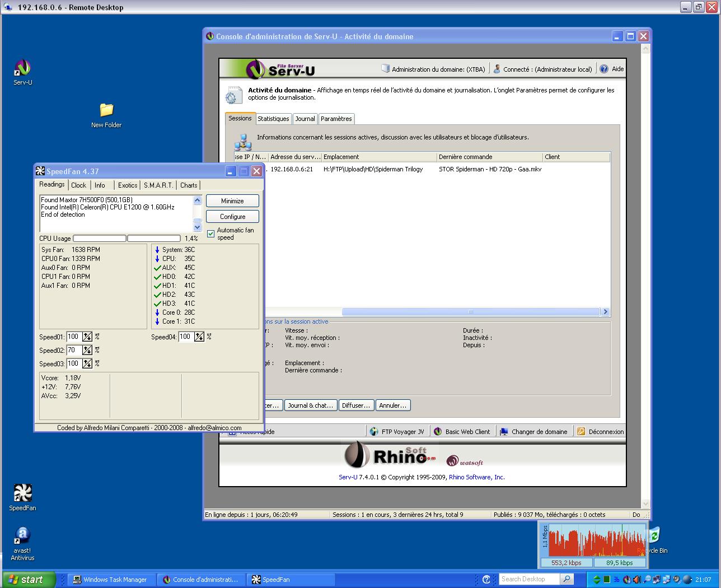Open the Rhino Software, Inc. link
721x588 pixels.
coord(477,477)
